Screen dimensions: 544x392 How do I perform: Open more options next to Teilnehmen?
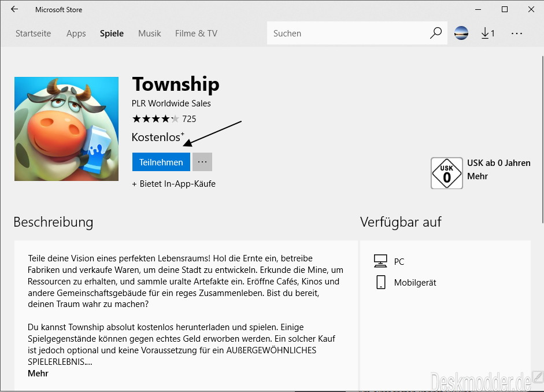(x=202, y=162)
